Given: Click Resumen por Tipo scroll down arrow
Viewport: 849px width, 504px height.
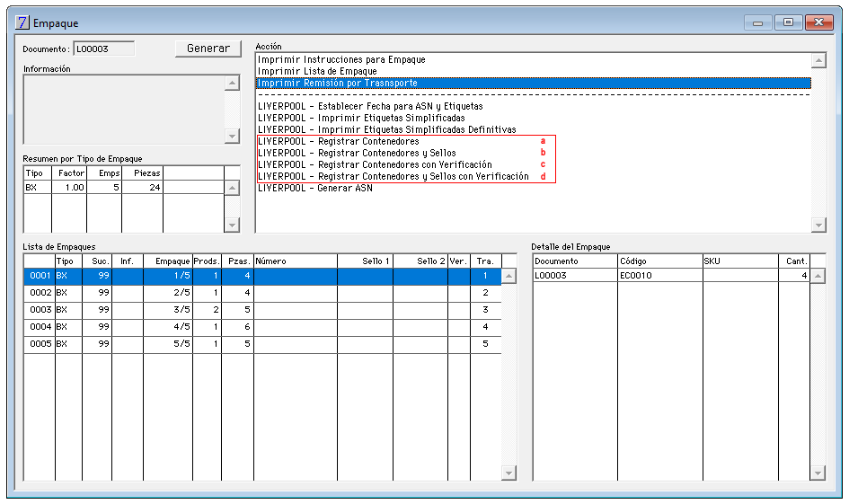Looking at the screenshot, I should [232, 225].
